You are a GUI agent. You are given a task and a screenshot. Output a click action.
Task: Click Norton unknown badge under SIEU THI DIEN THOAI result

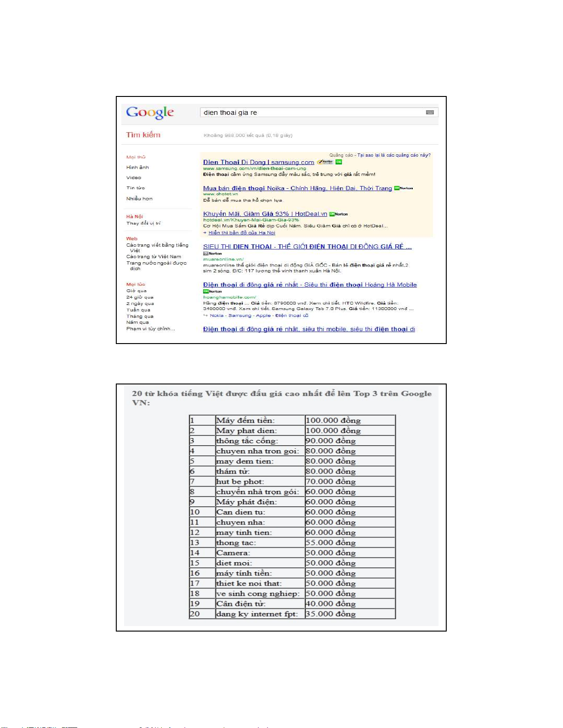coord(212,254)
